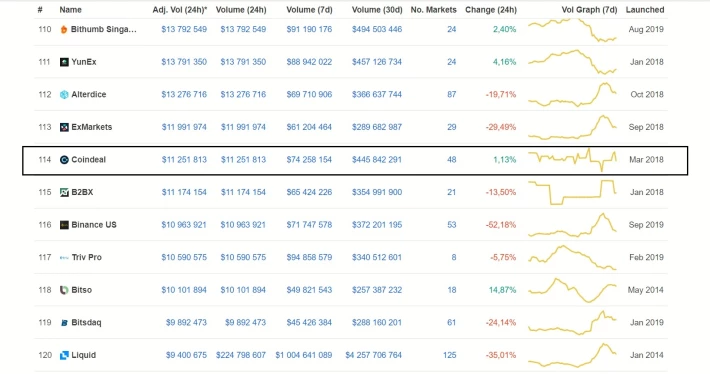Image resolution: width=710 pixels, height=374 pixels.
Task: Sort by Change (24h) column header
Action: pos(491,10)
